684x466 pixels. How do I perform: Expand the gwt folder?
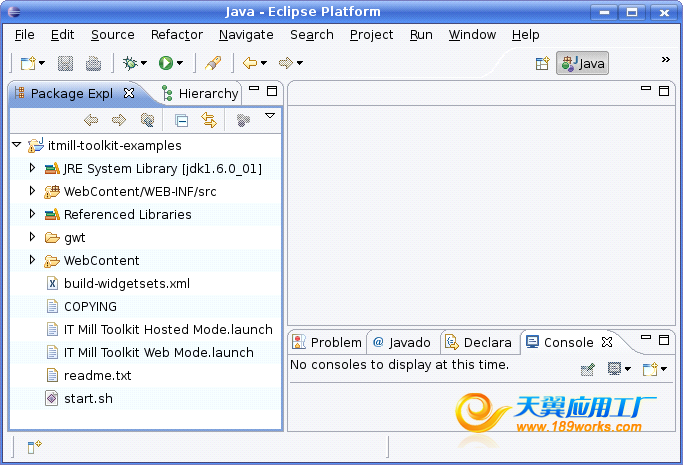(x=32, y=237)
